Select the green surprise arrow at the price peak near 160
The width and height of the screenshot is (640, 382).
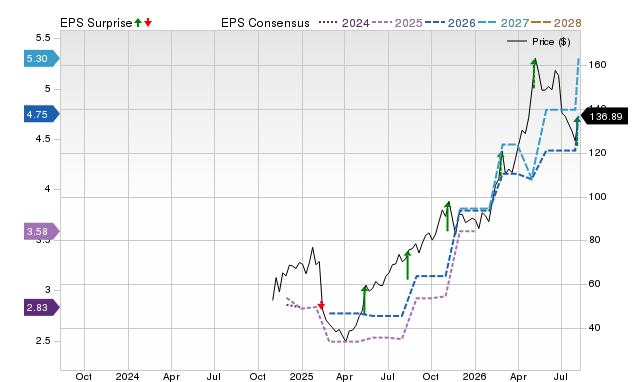pos(534,73)
